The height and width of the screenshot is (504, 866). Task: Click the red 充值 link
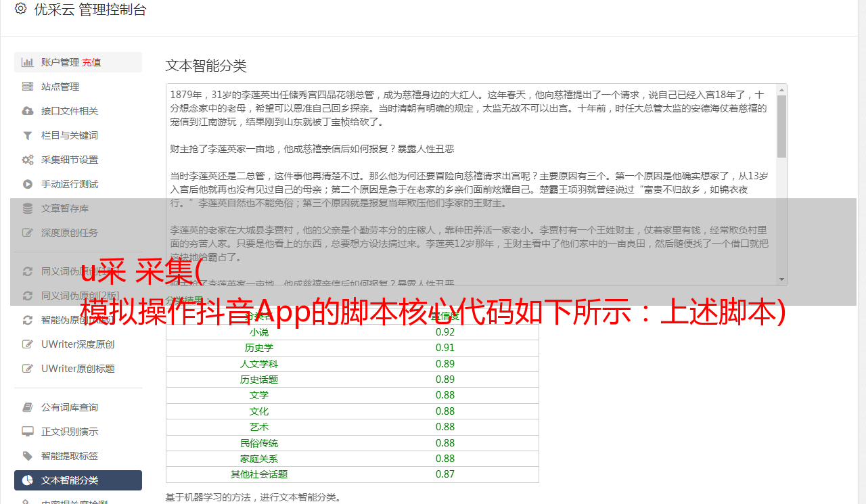point(92,62)
